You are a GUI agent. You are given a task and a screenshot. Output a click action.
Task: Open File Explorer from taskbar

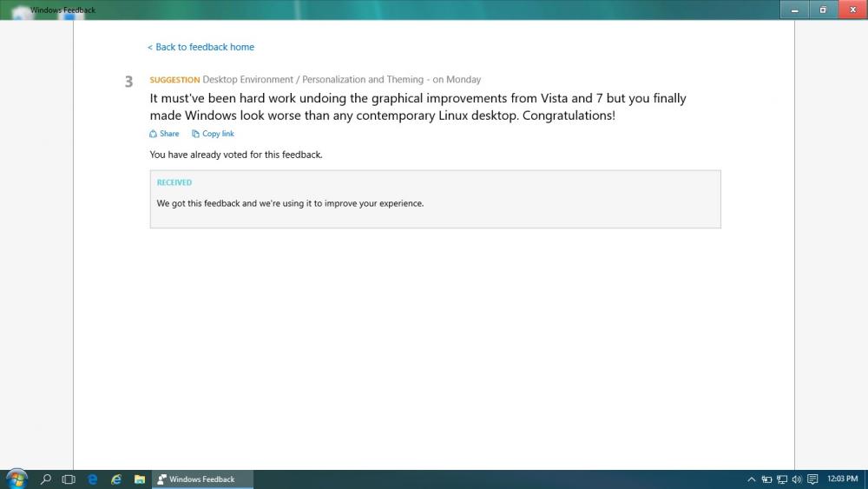140,479
